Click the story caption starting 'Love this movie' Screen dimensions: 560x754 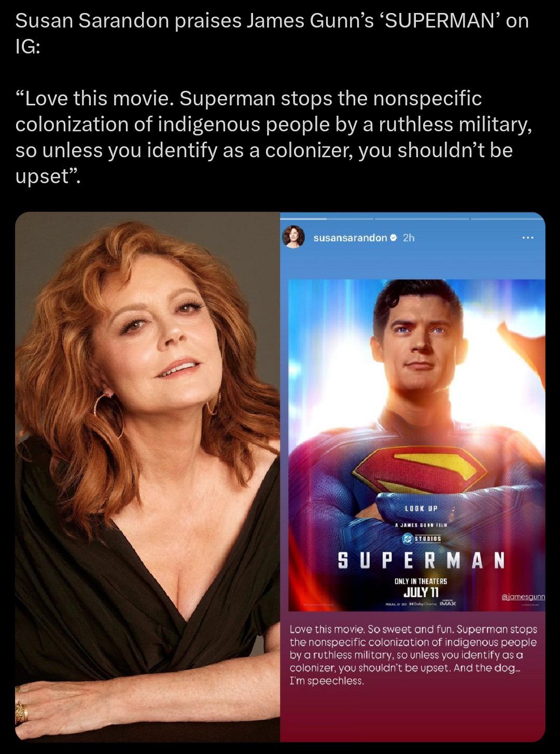413,655
